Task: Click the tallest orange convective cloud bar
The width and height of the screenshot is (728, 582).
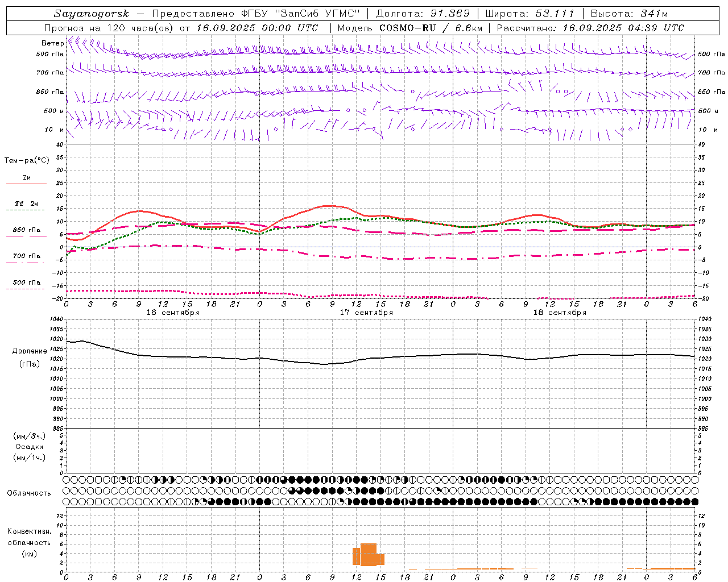Action: 369,555
